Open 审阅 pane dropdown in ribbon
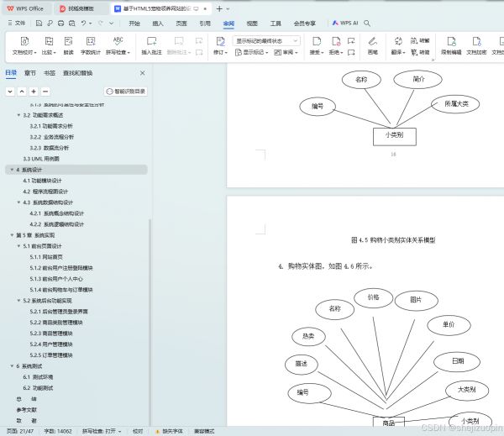 click(286, 52)
